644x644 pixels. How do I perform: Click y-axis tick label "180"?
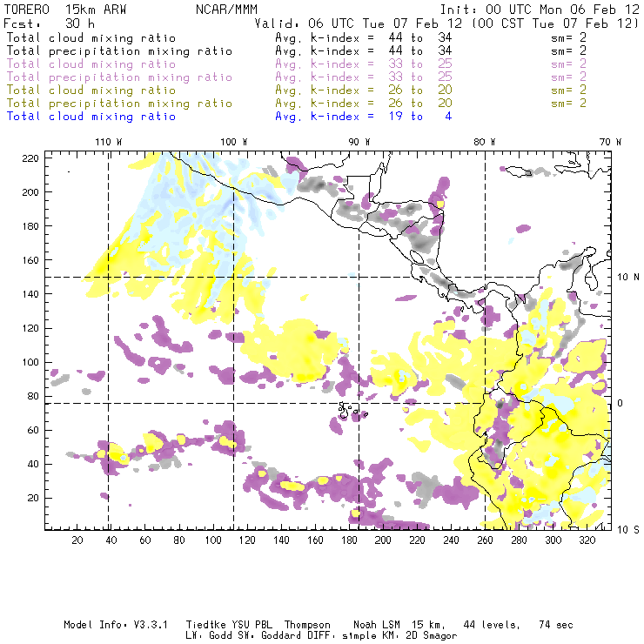tap(30, 226)
